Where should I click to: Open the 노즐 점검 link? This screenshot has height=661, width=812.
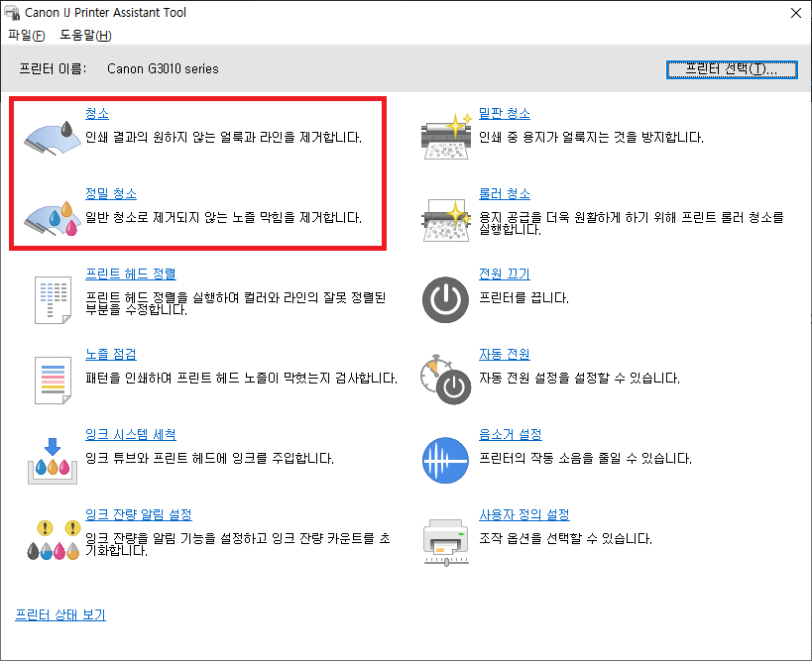click(x=111, y=354)
